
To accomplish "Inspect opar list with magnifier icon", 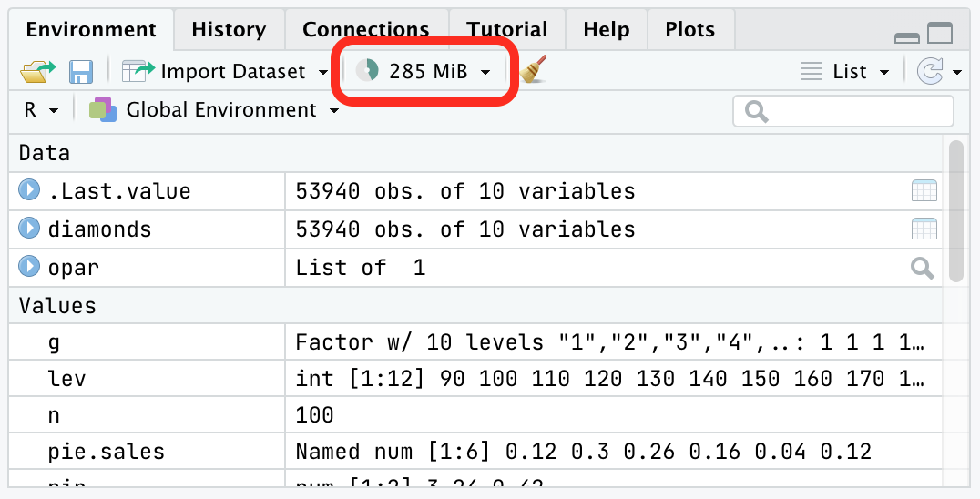I will tap(923, 268).
